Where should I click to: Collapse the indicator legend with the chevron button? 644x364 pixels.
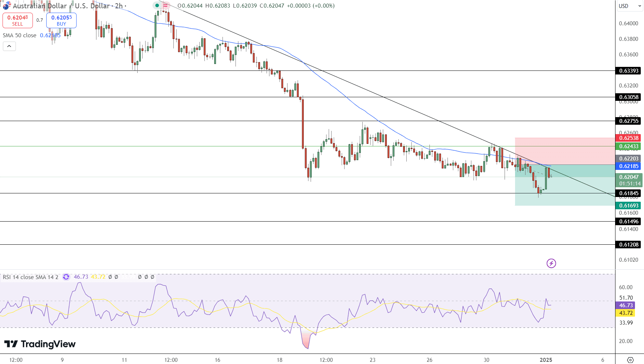(9, 46)
